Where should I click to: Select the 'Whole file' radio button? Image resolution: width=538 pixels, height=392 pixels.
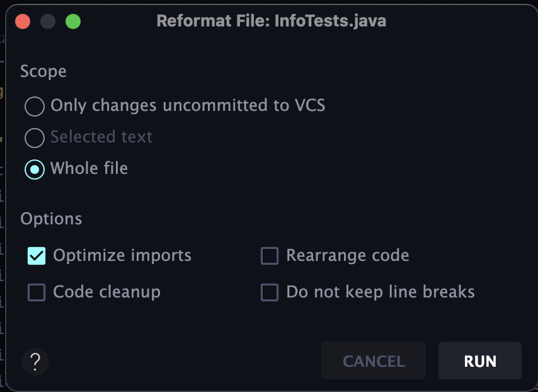(x=35, y=169)
